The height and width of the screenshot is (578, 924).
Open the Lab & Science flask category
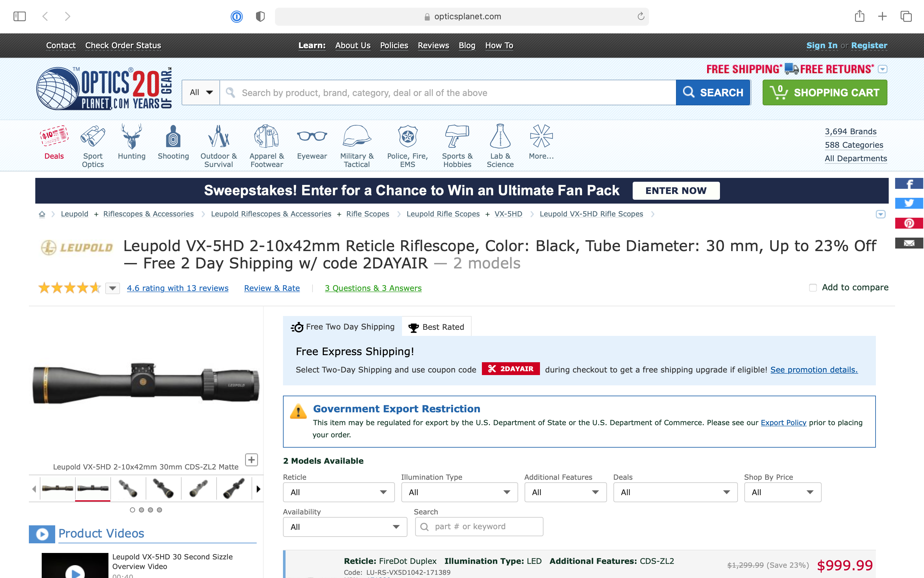click(500, 146)
